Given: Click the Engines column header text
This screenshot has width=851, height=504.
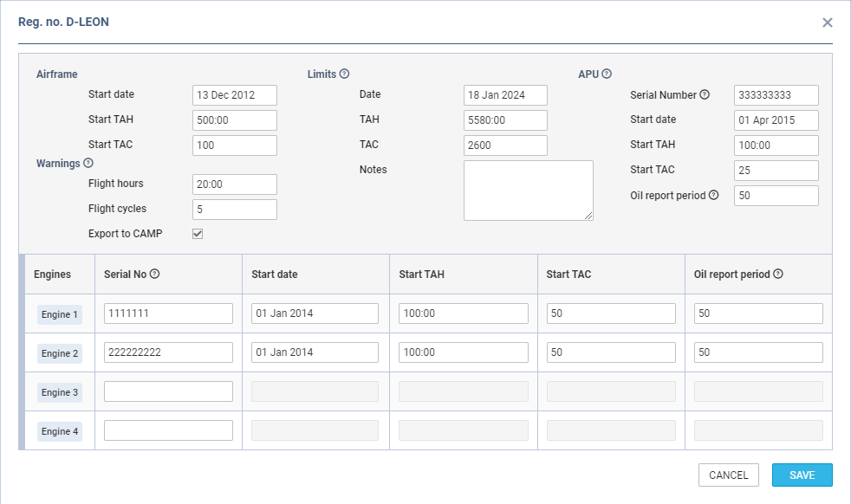Looking at the screenshot, I should (52, 274).
